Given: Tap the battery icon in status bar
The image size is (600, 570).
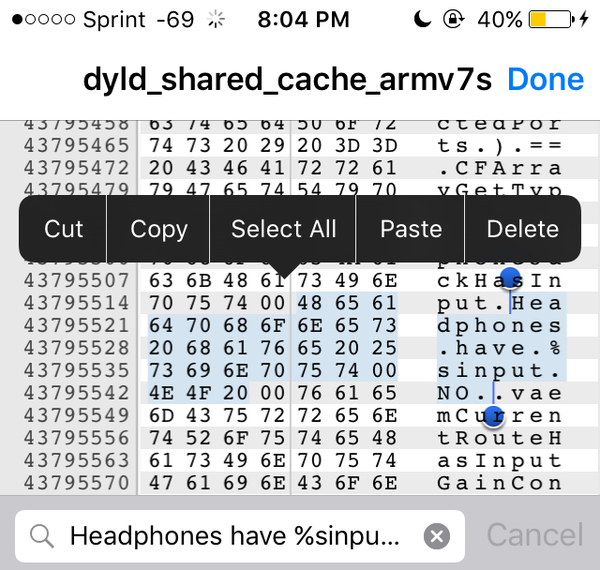Looking at the screenshot, I should 551,19.
